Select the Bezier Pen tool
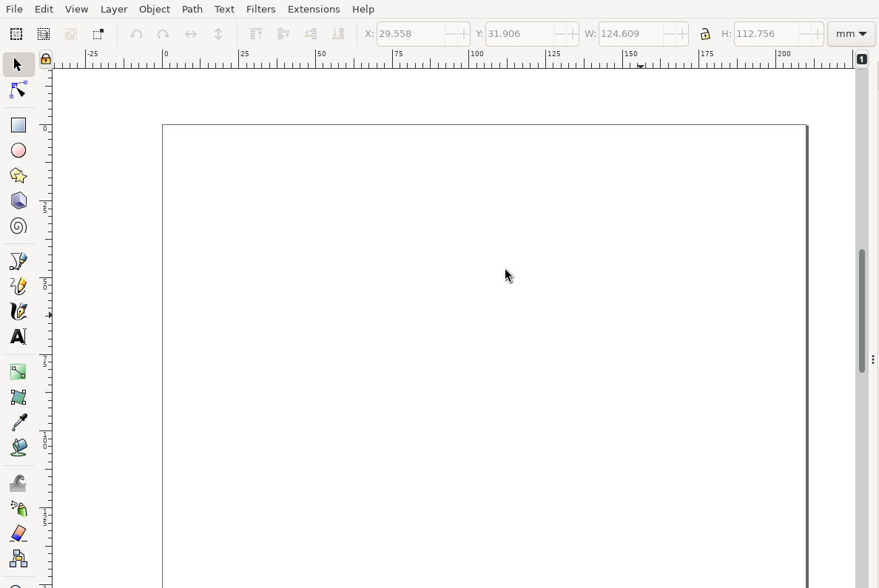 [18, 260]
